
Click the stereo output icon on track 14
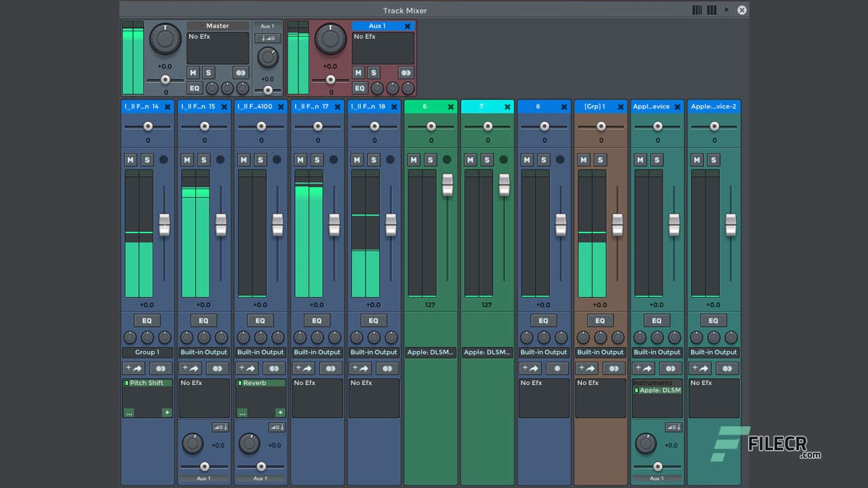161,368
